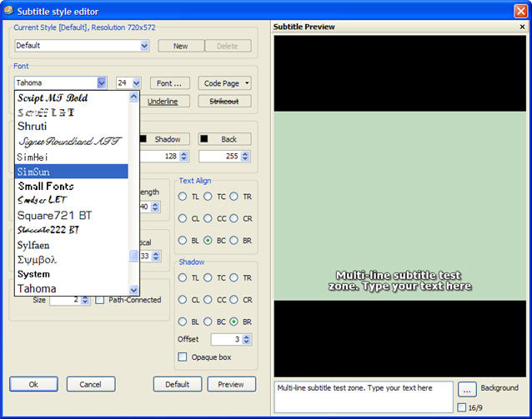Open the Shadow color picker
The image size is (532, 419).
(x=164, y=139)
